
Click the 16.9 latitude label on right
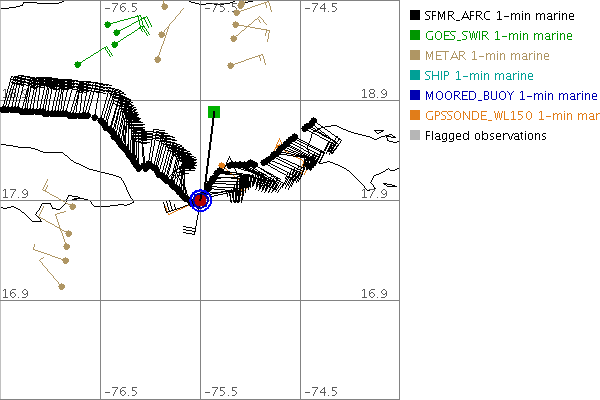click(x=374, y=294)
